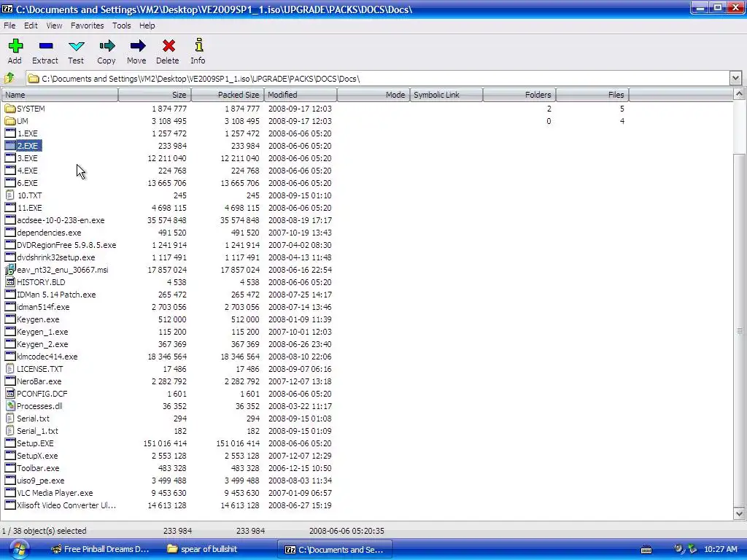Select klmcodec414.exe file name
This screenshot has width=747, height=560.
(47, 356)
